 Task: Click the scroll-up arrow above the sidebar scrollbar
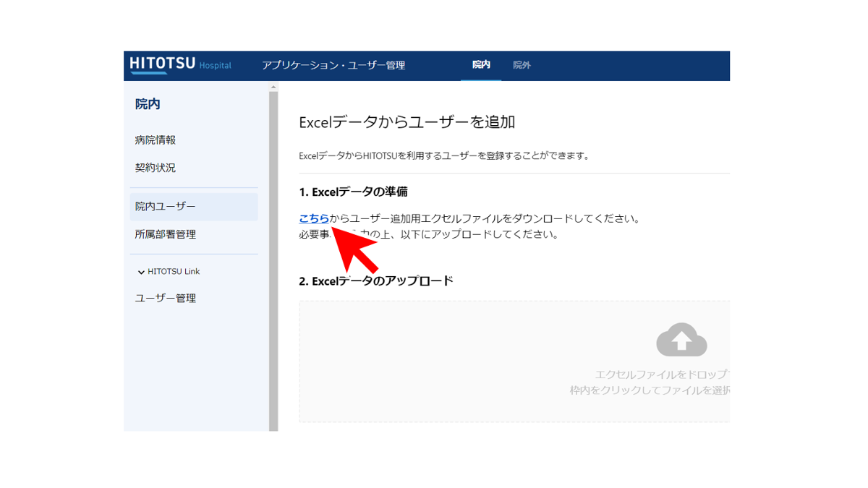(273, 87)
